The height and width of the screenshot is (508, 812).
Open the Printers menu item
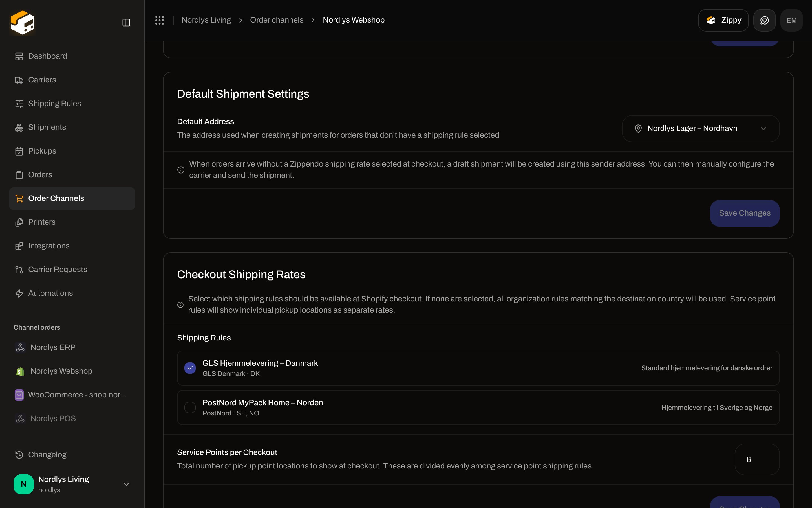click(x=72, y=222)
